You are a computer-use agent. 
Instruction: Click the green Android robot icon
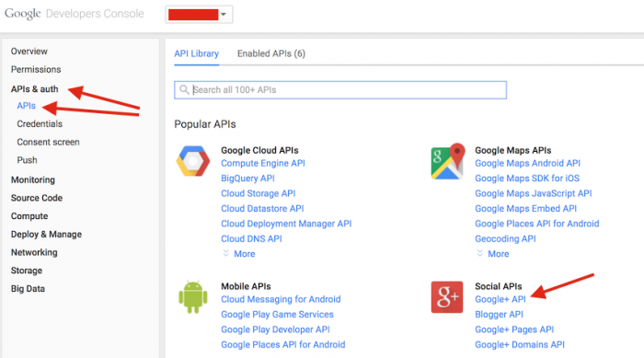[x=193, y=296]
